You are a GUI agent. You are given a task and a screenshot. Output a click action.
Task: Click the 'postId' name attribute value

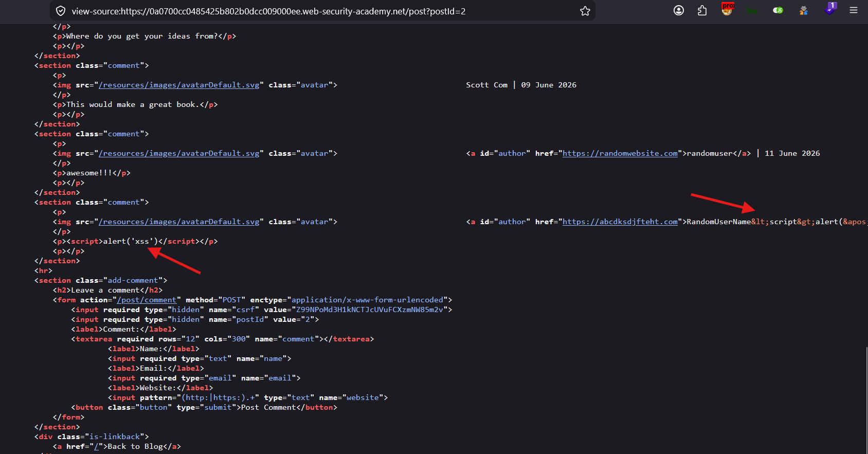point(250,319)
